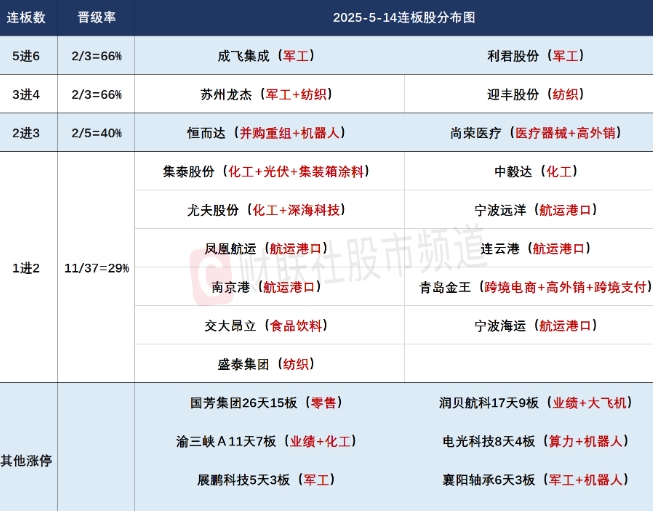Click the 润贝航科17天9板 cell
Viewport: 653px width, 511px height.
click(x=536, y=403)
